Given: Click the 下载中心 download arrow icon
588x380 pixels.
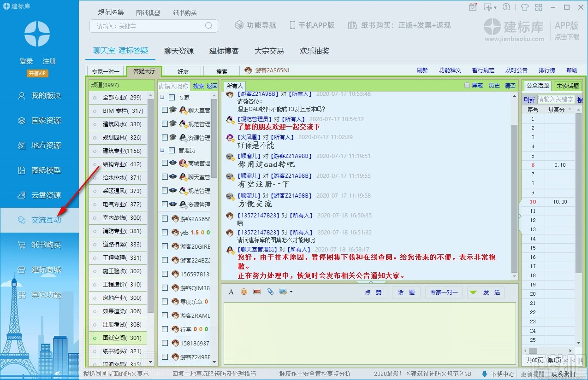Looking at the screenshot, I should point(485,374).
